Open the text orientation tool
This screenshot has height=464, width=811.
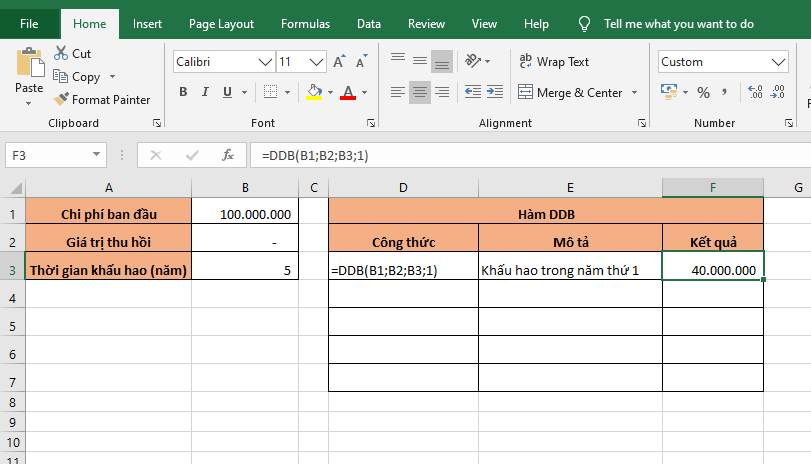pos(473,61)
